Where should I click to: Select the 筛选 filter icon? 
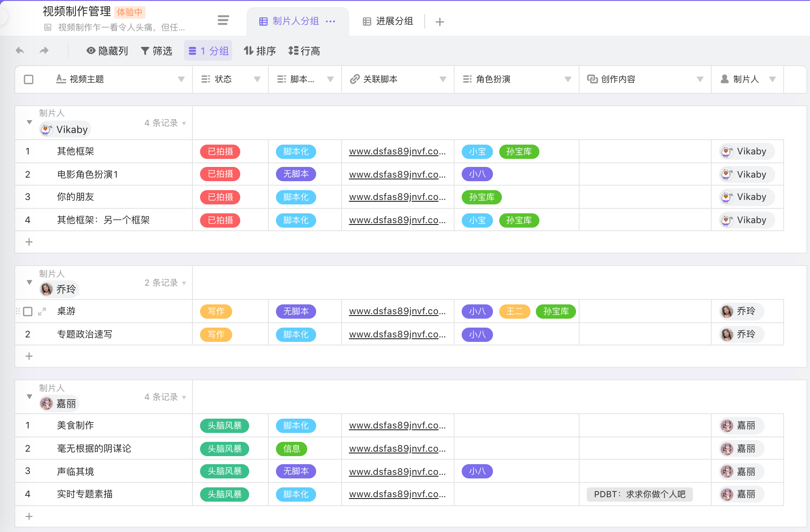click(x=145, y=50)
